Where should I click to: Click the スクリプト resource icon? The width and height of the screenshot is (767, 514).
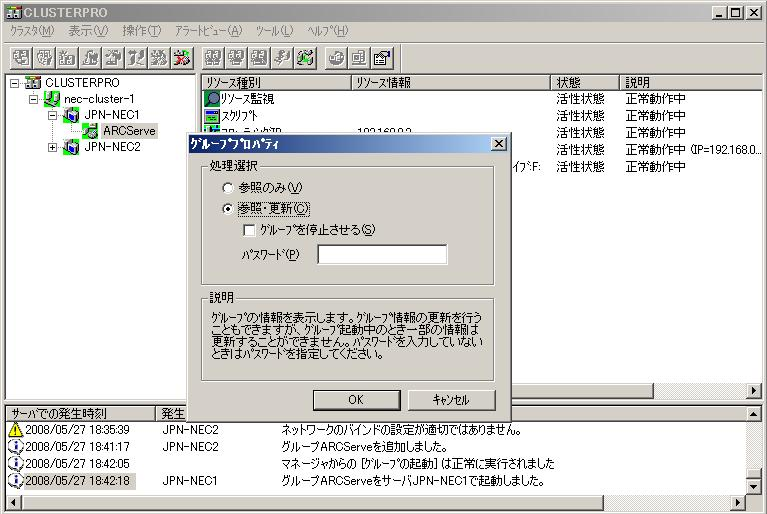pyautogui.click(x=212, y=116)
